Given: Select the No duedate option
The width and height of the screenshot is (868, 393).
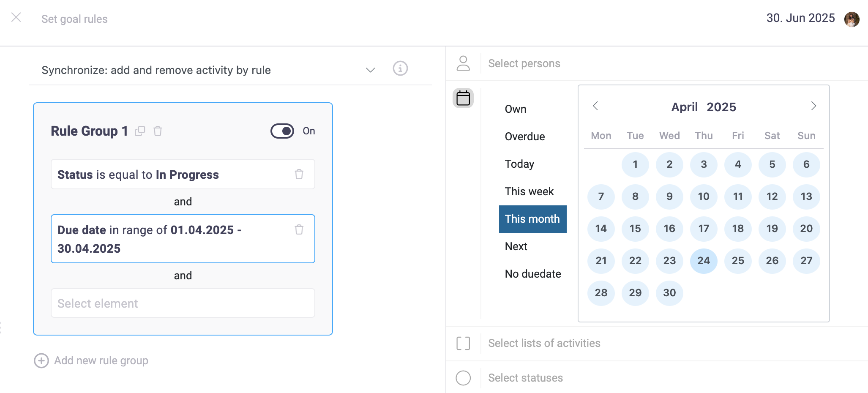Looking at the screenshot, I should click(x=533, y=274).
